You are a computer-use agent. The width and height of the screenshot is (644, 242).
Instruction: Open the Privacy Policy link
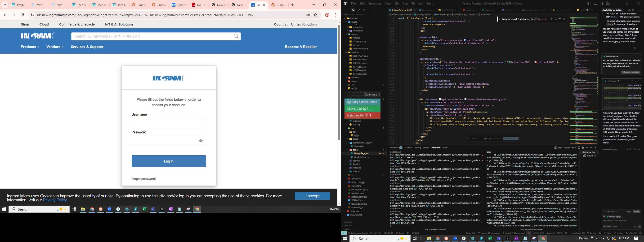[55, 200]
